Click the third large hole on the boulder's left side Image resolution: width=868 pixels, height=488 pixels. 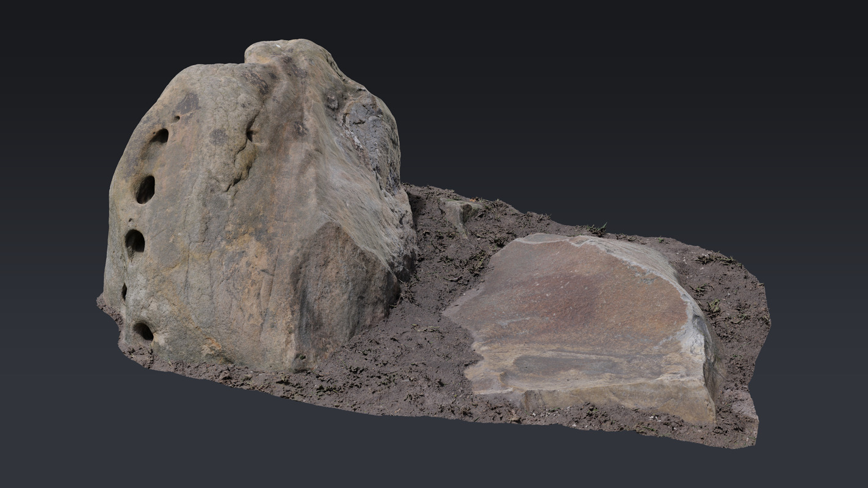(x=134, y=242)
